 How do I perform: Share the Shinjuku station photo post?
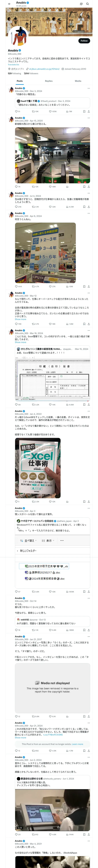click(89, 187)
